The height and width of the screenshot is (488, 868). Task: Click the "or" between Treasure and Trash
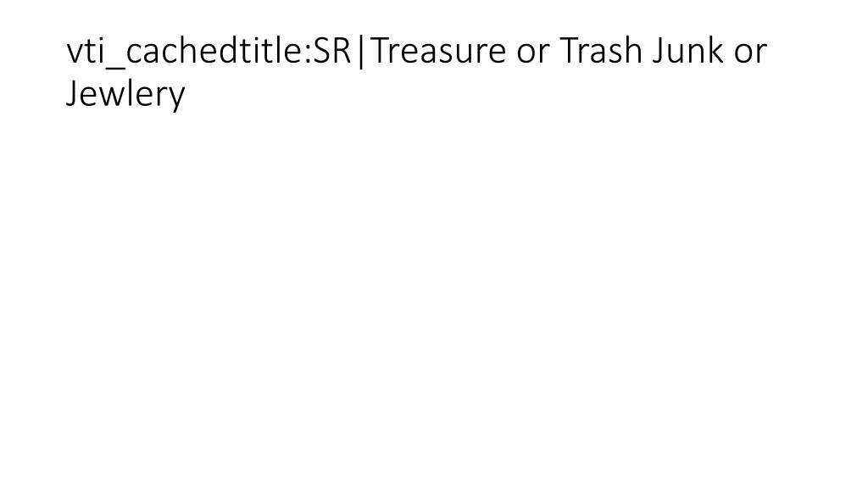click(532, 53)
